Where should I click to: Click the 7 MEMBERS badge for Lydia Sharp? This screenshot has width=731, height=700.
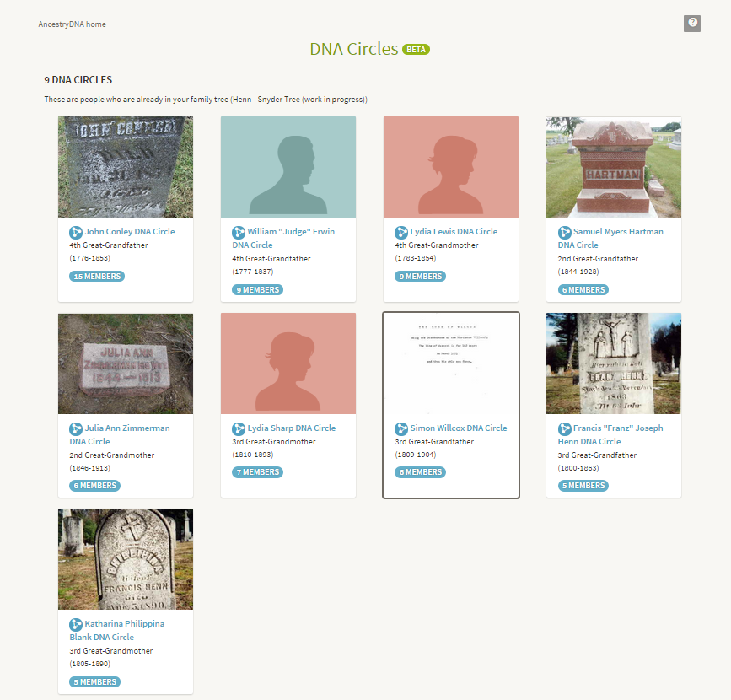click(x=257, y=472)
